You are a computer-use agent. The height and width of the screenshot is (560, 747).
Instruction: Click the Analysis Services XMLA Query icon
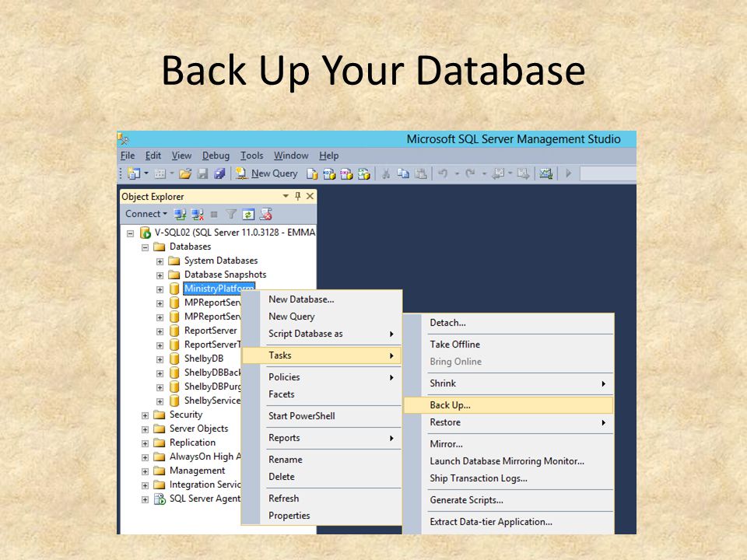coord(364,173)
